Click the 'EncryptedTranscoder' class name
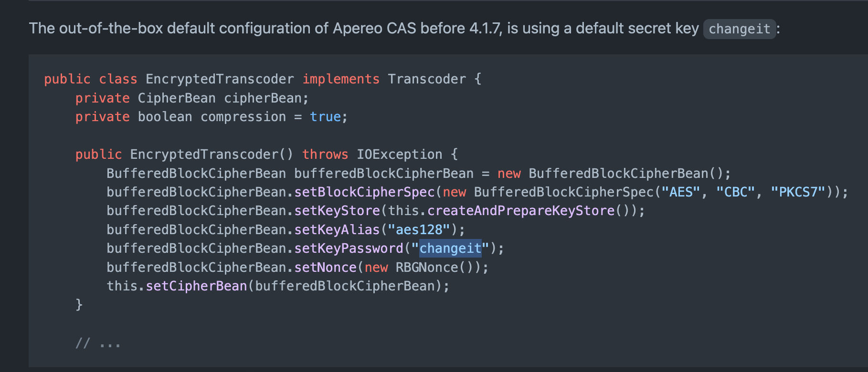 pos(220,79)
